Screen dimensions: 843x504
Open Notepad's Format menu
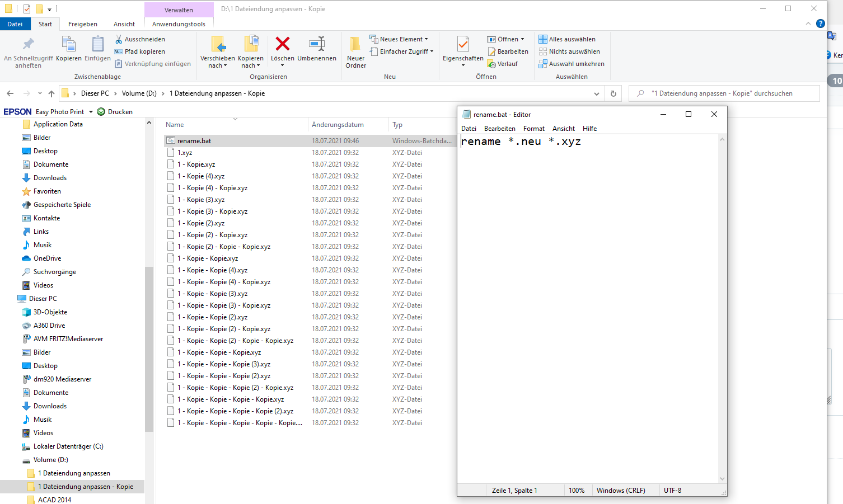533,129
